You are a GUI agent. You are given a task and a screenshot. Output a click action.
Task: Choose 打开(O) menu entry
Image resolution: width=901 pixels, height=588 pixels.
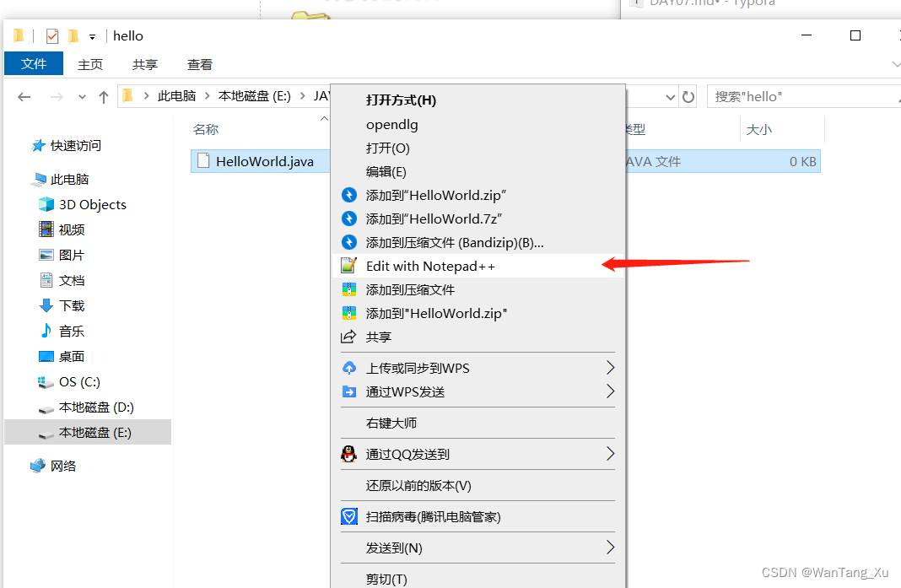(x=477, y=148)
